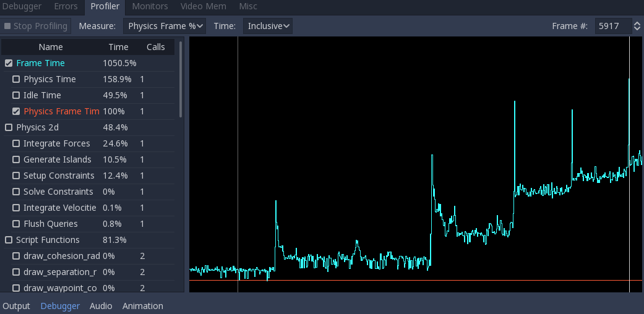Check the Generate Islands checkbox
The image size is (644, 314).
pyautogui.click(x=16, y=159)
